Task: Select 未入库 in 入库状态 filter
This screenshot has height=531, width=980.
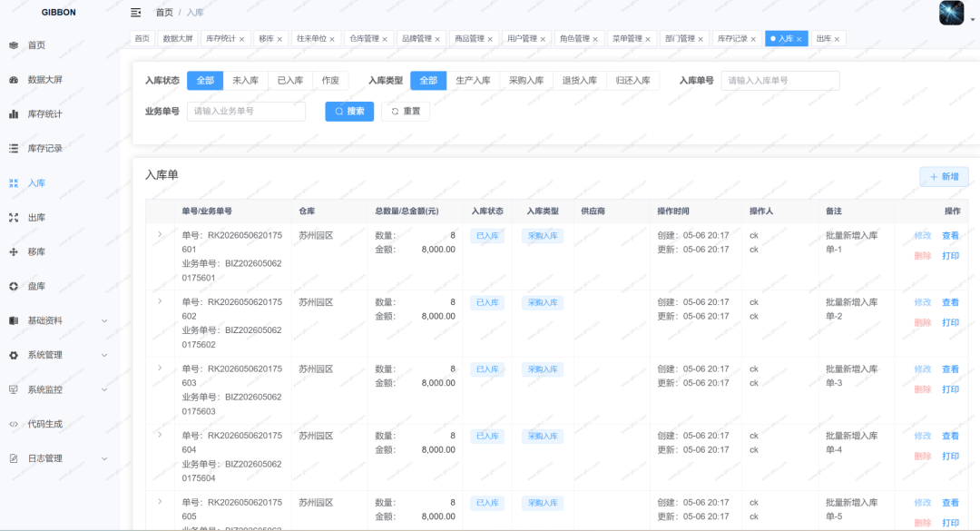Action: pyautogui.click(x=245, y=81)
